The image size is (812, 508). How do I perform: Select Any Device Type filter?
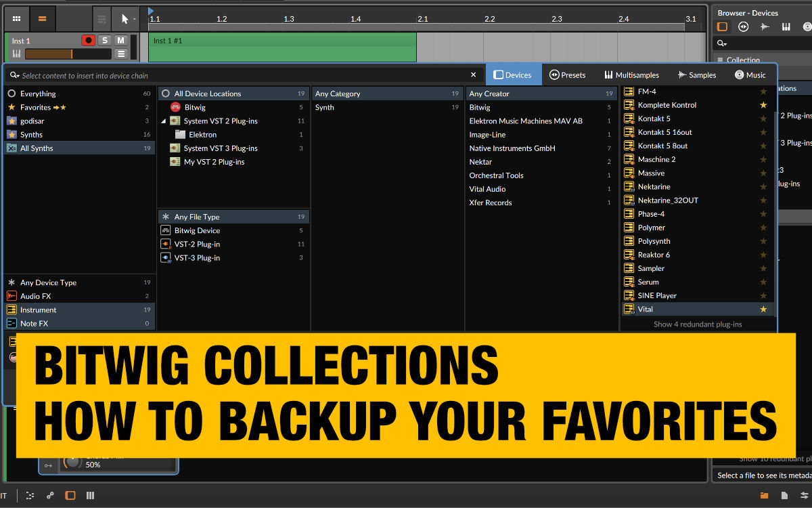coord(79,282)
